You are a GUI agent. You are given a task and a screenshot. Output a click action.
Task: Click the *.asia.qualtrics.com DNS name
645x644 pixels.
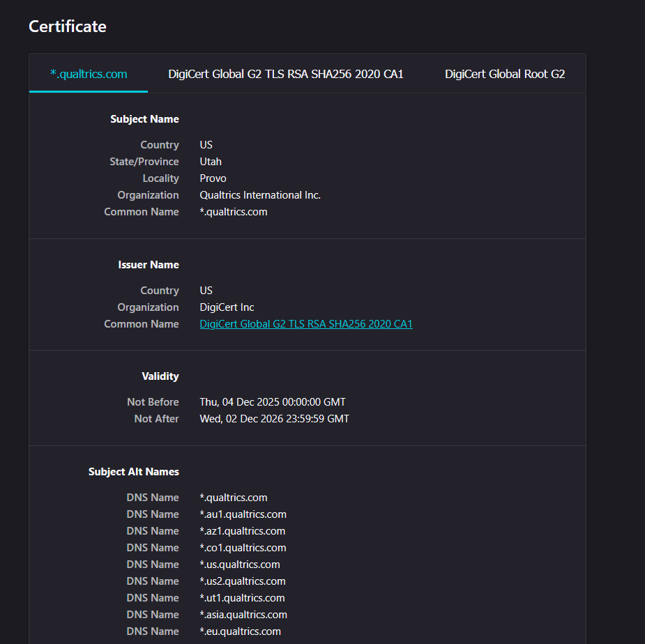tap(243, 615)
